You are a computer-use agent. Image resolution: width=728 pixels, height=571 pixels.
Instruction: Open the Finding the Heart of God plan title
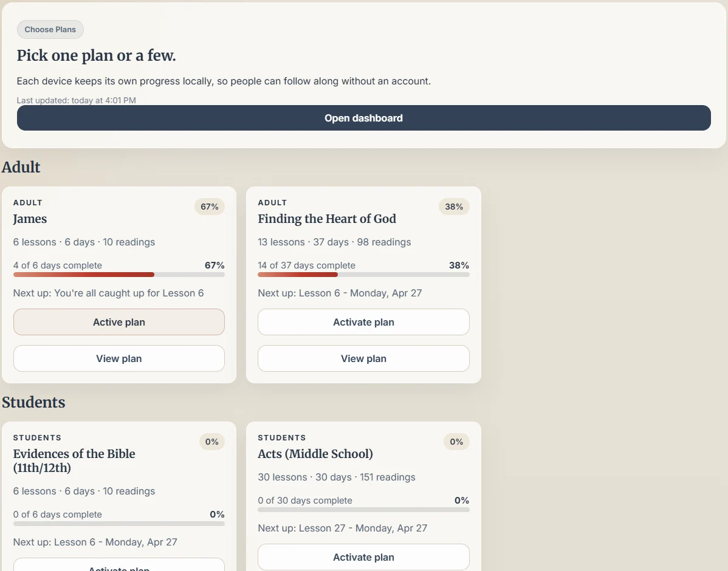pos(327,219)
